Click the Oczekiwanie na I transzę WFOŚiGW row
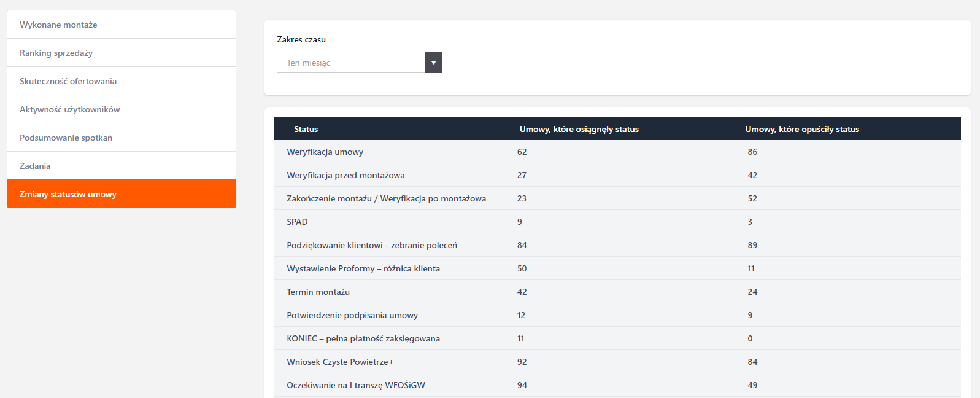The image size is (980, 398). click(x=355, y=385)
